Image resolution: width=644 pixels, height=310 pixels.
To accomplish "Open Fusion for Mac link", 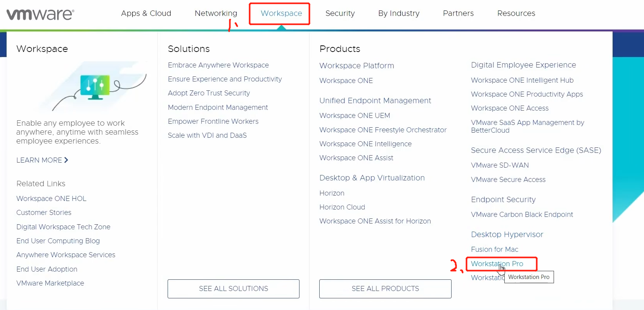I will 495,249.
